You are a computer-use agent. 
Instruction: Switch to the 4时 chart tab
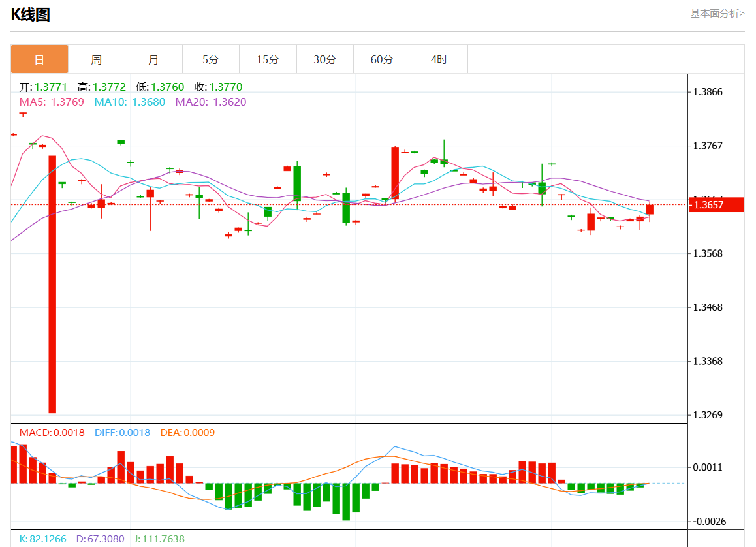(439, 59)
